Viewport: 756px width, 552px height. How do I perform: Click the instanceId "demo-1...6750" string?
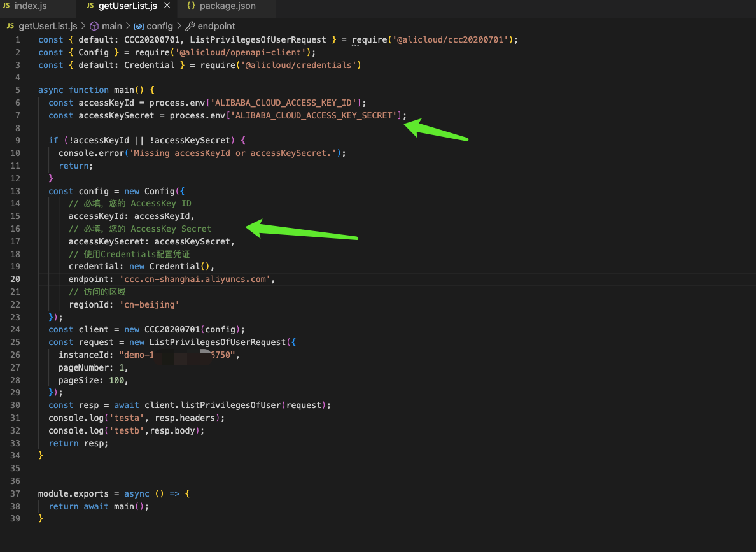tap(177, 355)
